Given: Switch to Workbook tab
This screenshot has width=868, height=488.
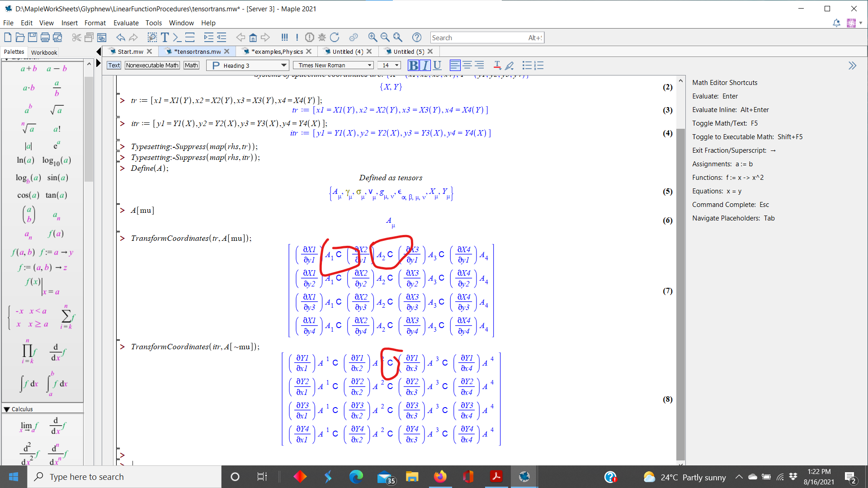Looking at the screenshot, I should click(44, 52).
